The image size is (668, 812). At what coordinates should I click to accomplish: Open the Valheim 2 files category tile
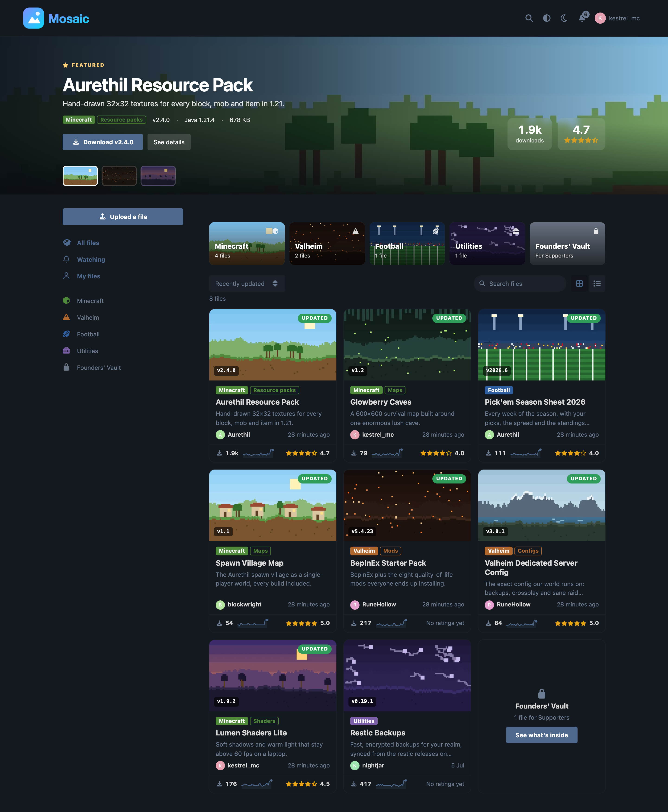click(x=327, y=244)
